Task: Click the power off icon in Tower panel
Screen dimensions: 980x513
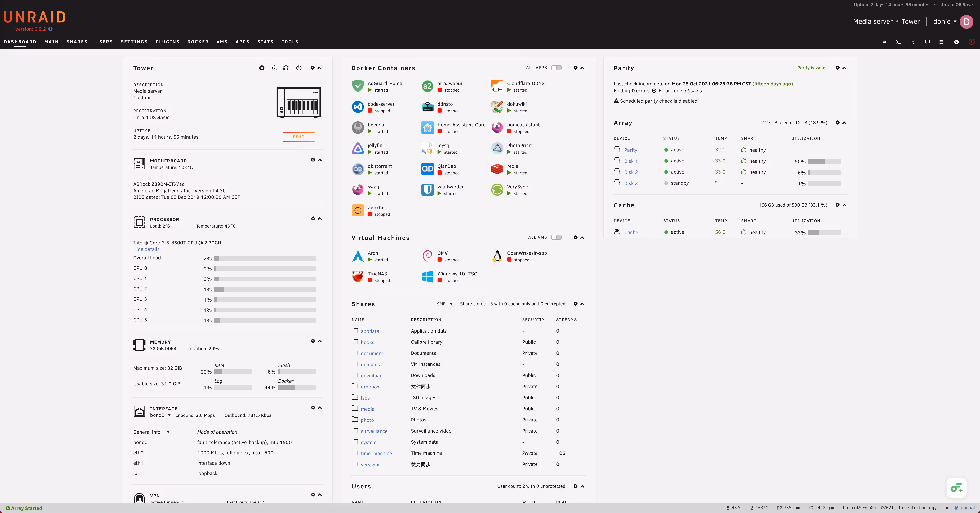Action: coord(299,68)
